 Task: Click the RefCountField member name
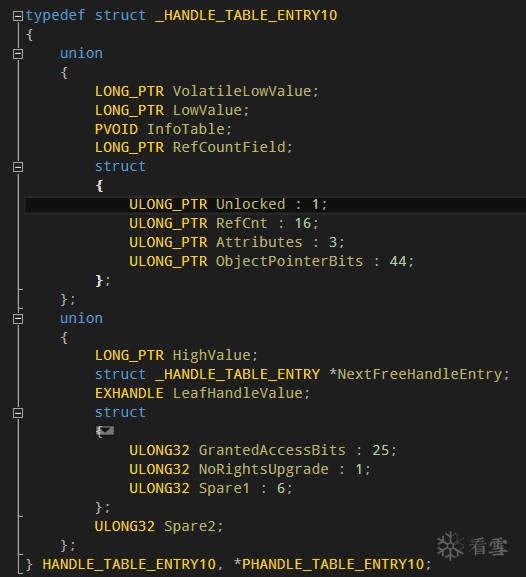pyautogui.click(x=229, y=147)
